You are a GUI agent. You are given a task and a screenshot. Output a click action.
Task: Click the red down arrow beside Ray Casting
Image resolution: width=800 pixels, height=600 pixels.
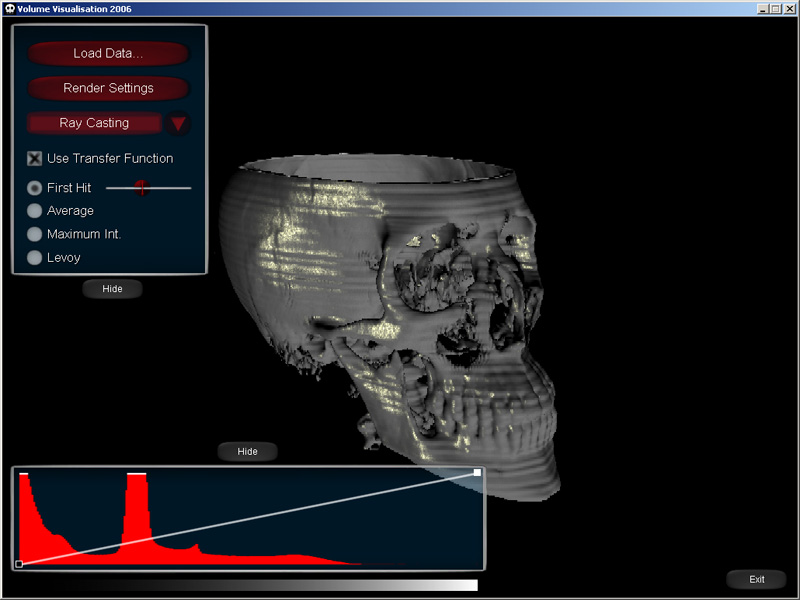click(178, 124)
